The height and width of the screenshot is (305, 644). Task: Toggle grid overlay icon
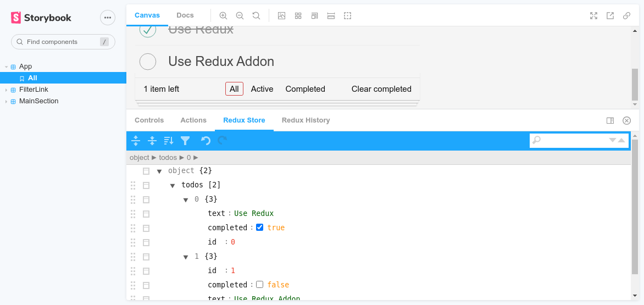(298, 15)
